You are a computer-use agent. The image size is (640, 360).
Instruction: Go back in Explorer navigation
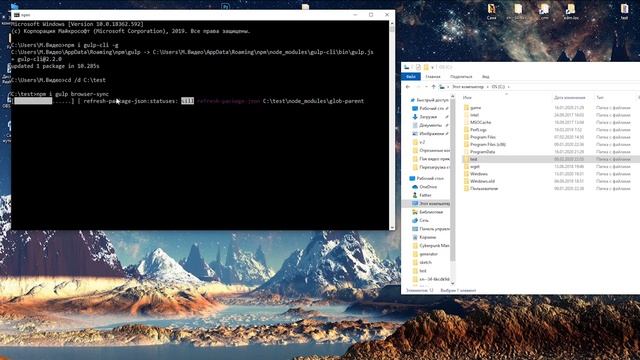pos(408,87)
